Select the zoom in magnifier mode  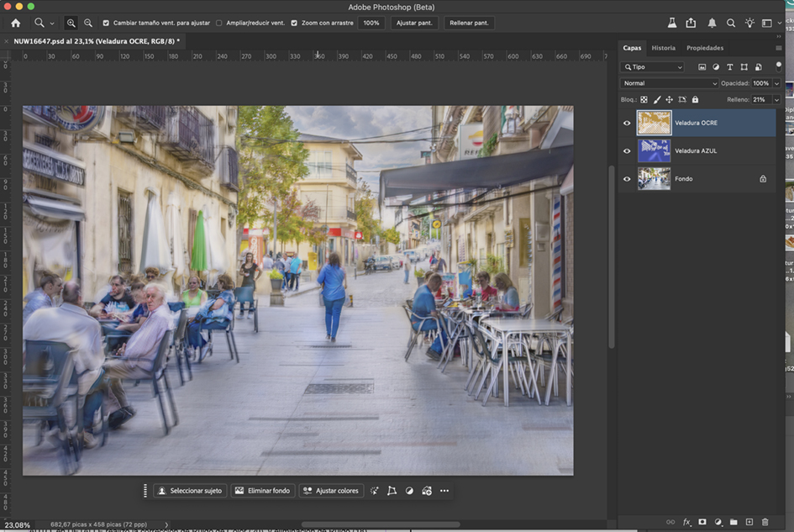[71, 23]
